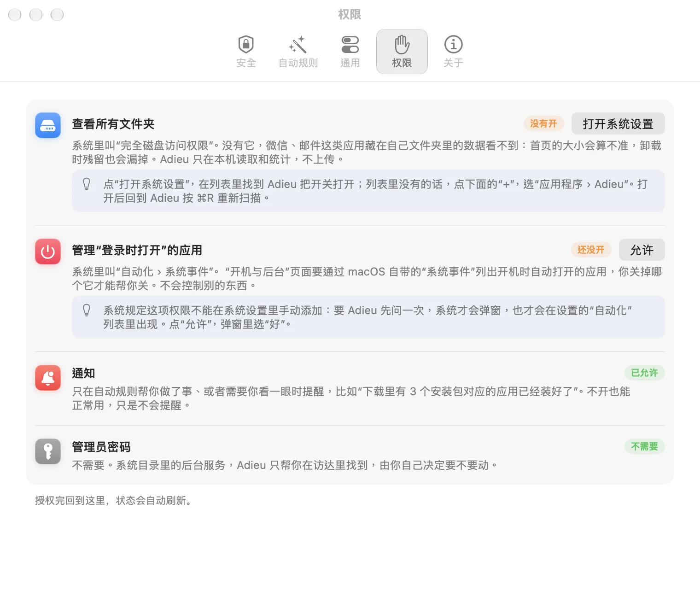Screen dimensions: 700x597
Task: Click the red power icon for login items
Action: coord(48,252)
